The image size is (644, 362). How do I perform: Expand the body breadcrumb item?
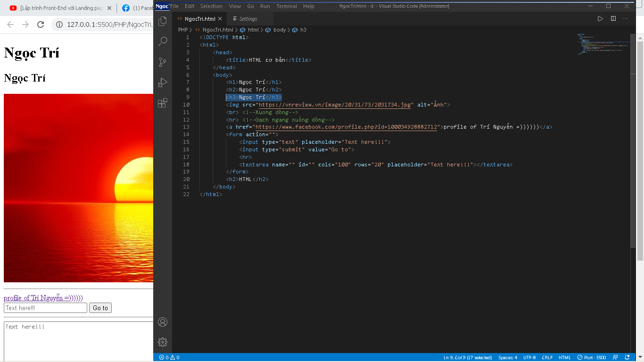279,30
